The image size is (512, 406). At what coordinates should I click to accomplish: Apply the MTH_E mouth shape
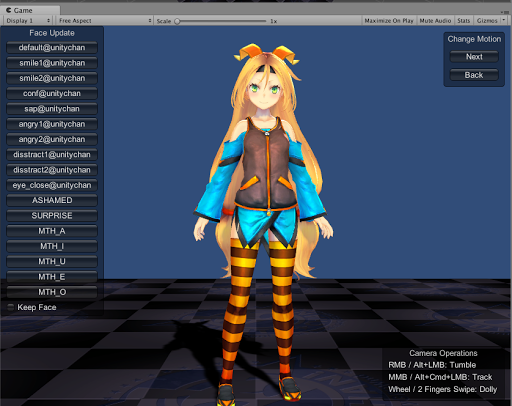coord(52,277)
